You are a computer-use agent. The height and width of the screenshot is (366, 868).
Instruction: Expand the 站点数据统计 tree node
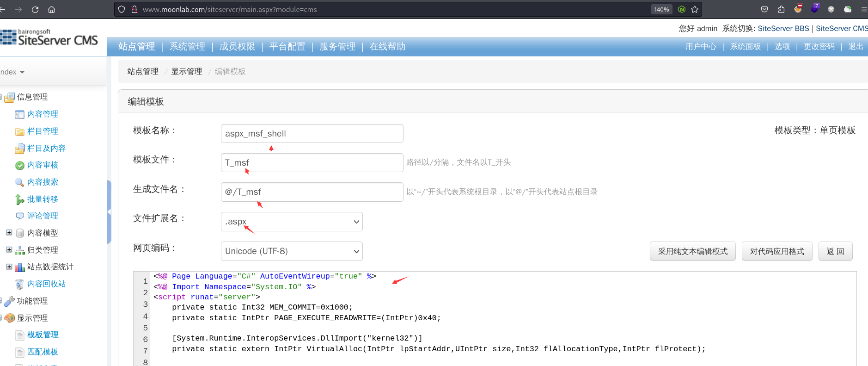(9, 267)
